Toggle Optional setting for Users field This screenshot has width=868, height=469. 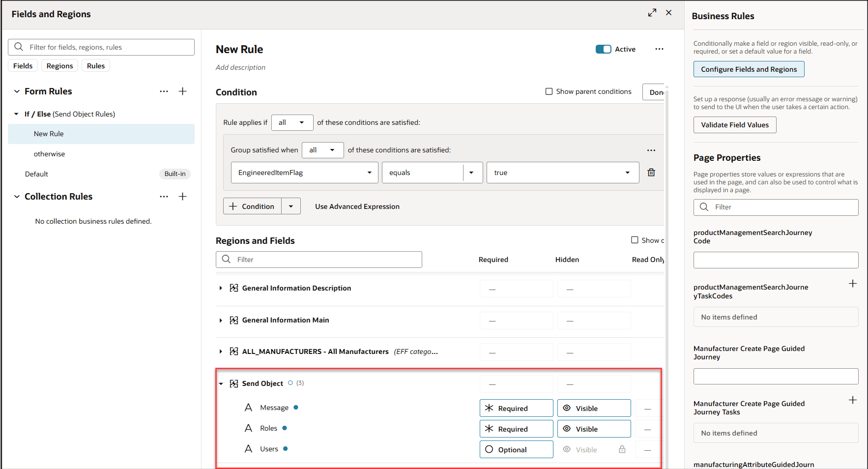(x=517, y=449)
